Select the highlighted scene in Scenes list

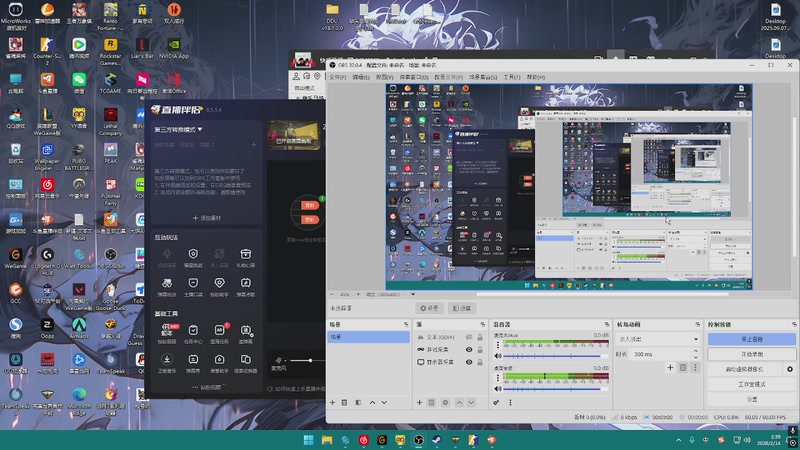[x=368, y=337]
